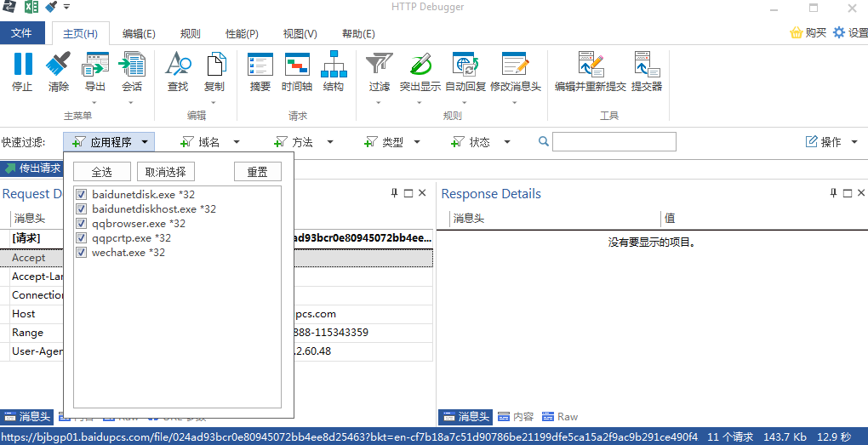Click the Copy (复制) icon
The height and width of the screenshot is (445, 868).
tap(214, 64)
